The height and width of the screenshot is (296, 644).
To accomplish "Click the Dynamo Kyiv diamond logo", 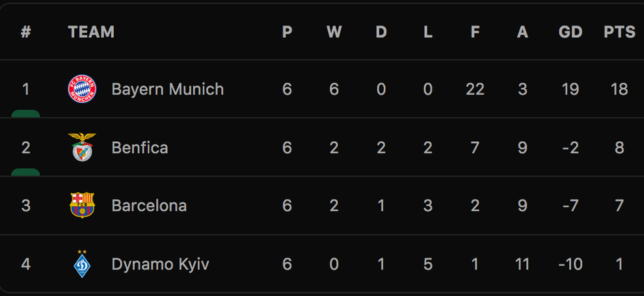I will [83, 264].
